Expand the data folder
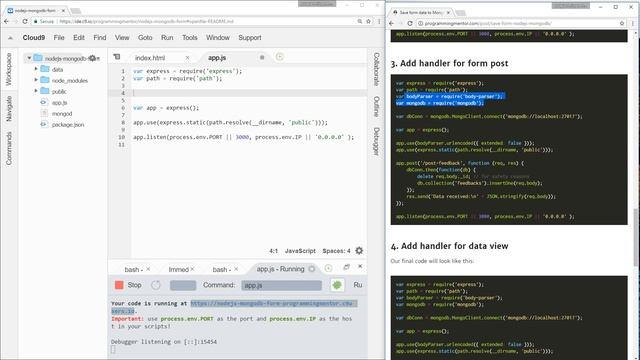This screenshot has width=640, height=360. pos(36,69)
